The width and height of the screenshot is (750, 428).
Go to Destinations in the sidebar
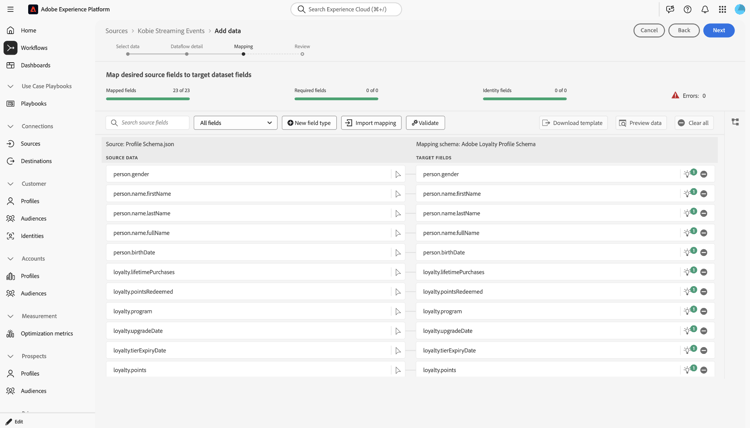point(36,161)
